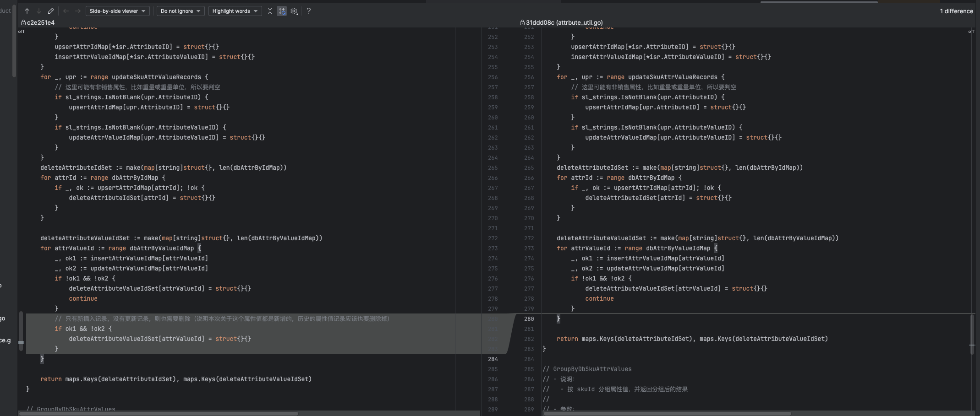Click the back navigation arrow
The image size is (980, 416).
pyautogui.click(x=66, y=11)
